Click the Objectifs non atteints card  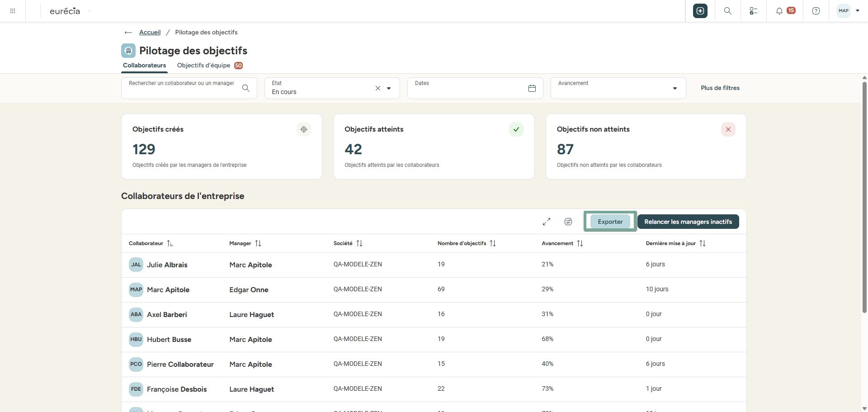click(646, 147)
